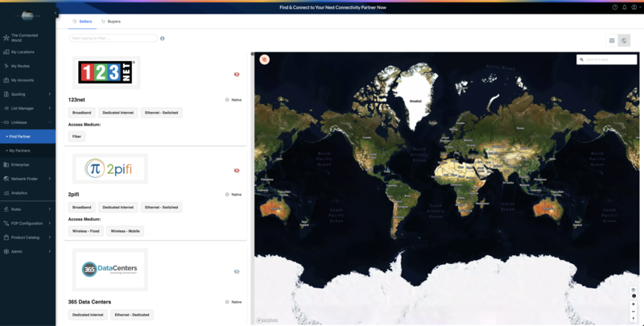Open List Manager menu item
The width and height of the screenshot is (644, 326).
tap(27, 109)
